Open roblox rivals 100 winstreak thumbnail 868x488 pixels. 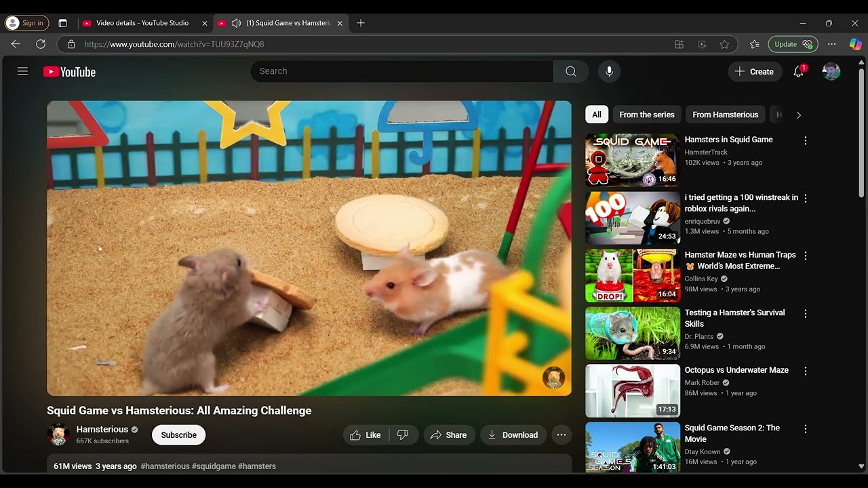pos(633,218)
